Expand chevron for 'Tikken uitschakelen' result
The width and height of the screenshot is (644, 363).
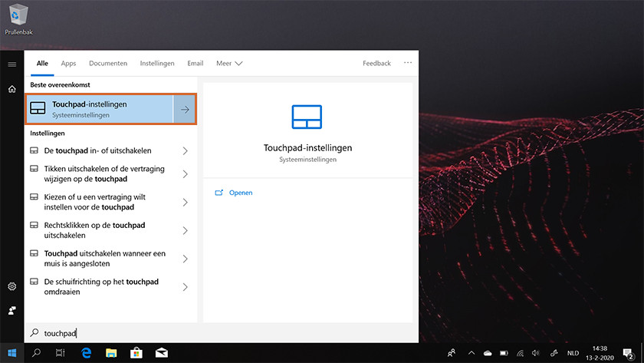point(186,174)
